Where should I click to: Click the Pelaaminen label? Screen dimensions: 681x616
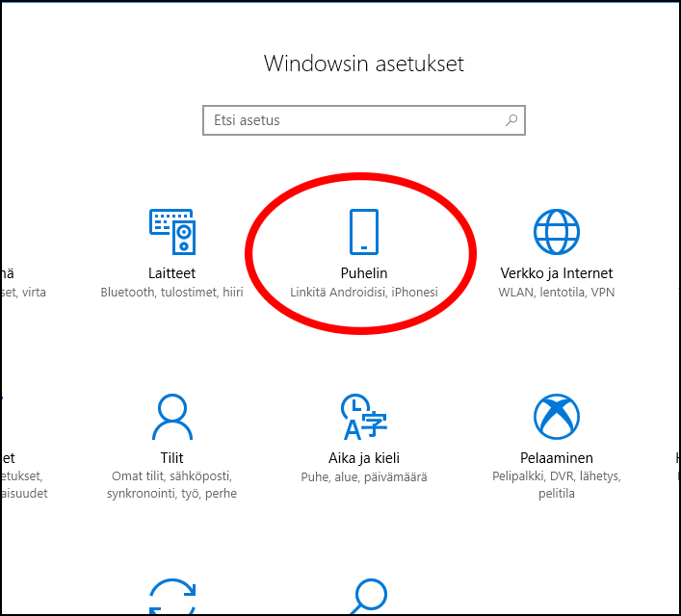pyautogui.click(x=557, y=457)
